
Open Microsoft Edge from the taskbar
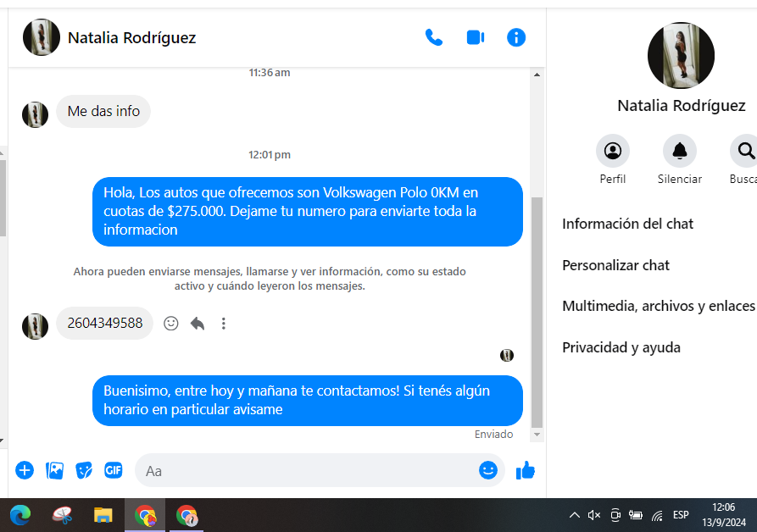[20, 515]
